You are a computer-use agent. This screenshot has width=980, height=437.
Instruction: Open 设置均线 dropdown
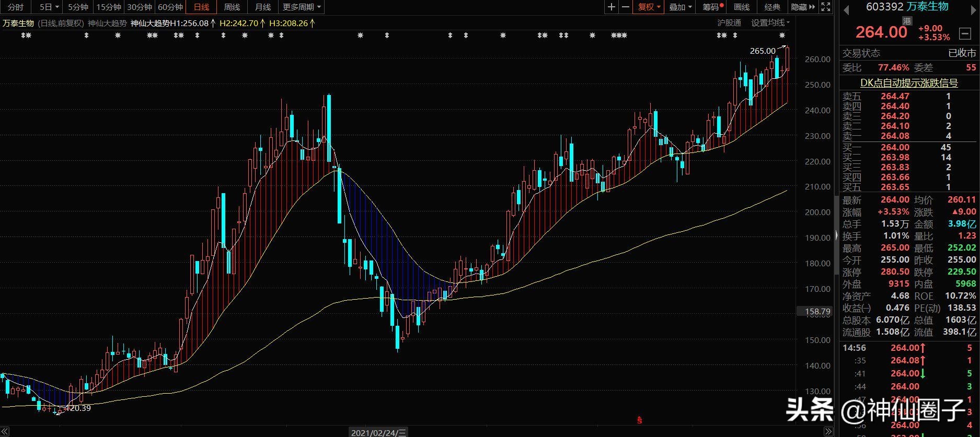tap(770, 23)
